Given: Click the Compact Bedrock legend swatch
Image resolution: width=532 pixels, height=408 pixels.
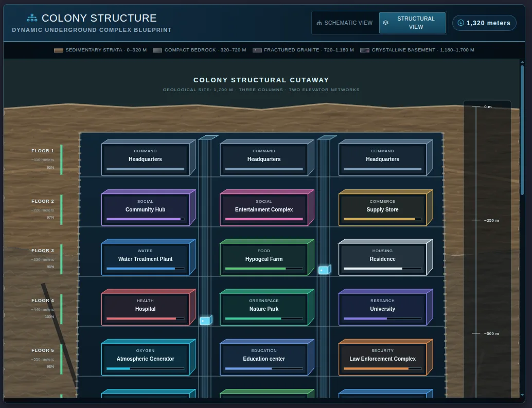Looking at the screenshot, I should [157, 50].
